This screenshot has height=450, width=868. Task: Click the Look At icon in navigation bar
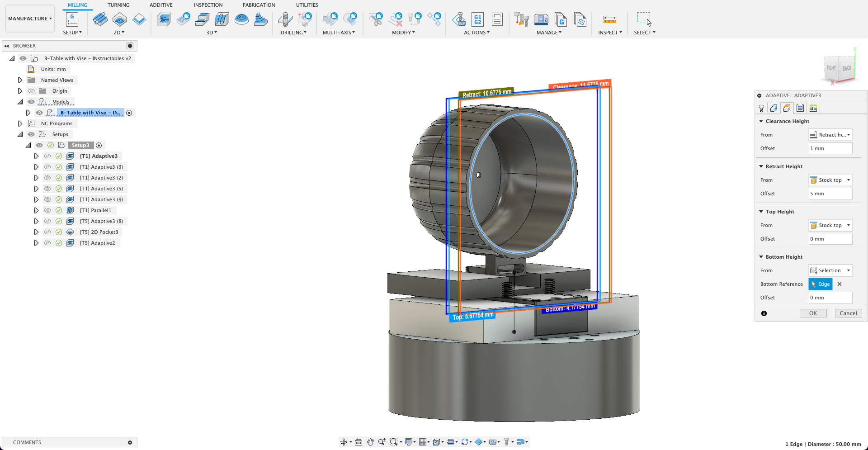tap(359, 442)
